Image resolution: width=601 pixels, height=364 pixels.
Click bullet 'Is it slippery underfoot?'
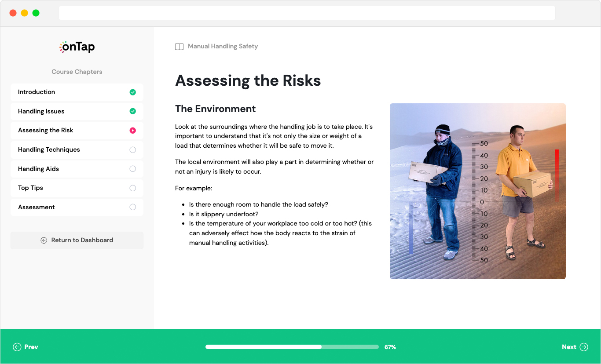(224, 214)
